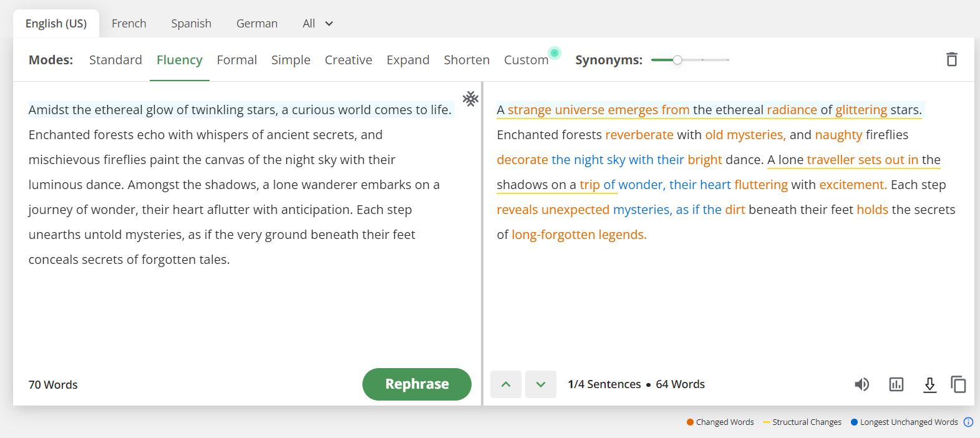Choose the Creative mode
The height and width of the screenshot is (438, 980).
click(x=349, y=60)
